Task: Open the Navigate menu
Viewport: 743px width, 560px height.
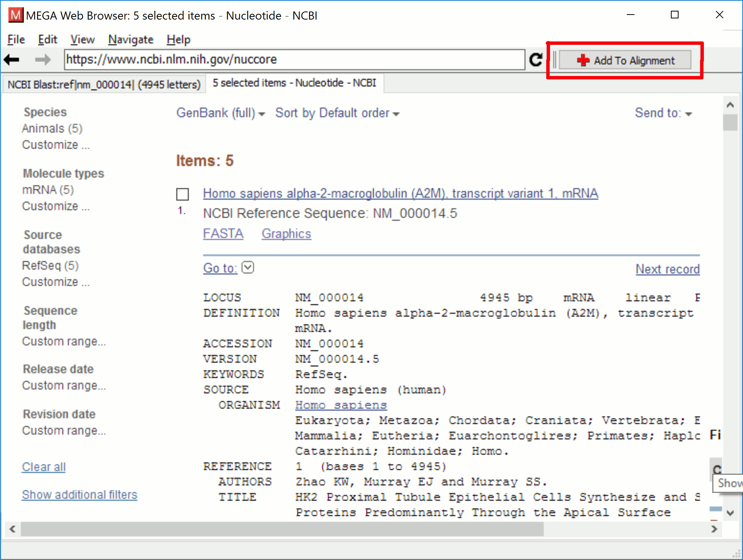Action: pyautogui.click(x=131, y=40)
